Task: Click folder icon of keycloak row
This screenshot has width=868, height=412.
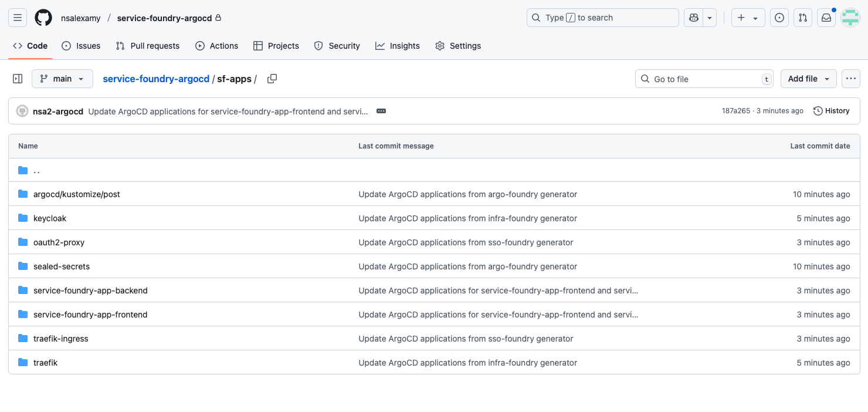Action: [x=23, y=218]
